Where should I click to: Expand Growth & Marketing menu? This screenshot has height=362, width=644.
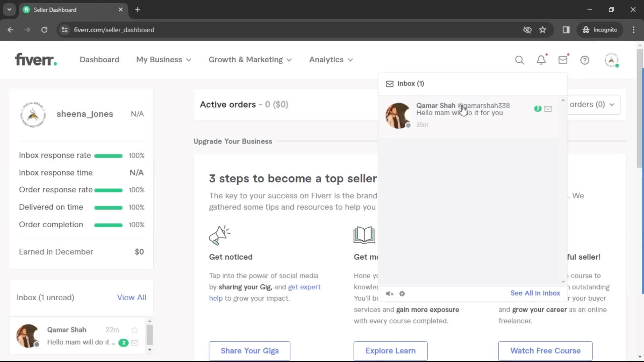pyautogui.click(x=250, y=60)
